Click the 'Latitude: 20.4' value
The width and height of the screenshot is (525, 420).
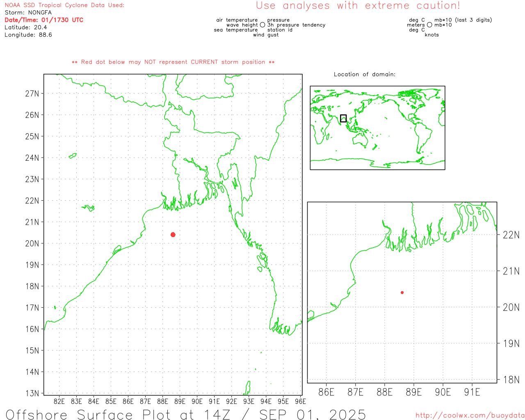(26, 27)
